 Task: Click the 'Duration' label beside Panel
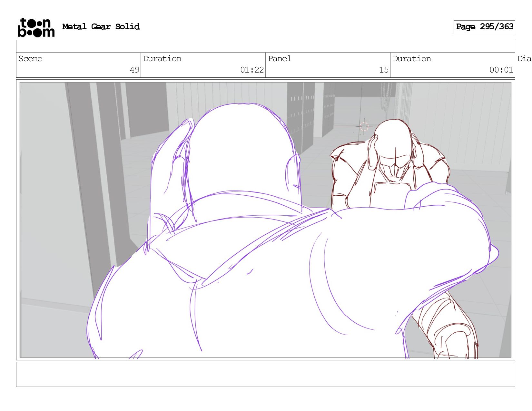(412, 59)
